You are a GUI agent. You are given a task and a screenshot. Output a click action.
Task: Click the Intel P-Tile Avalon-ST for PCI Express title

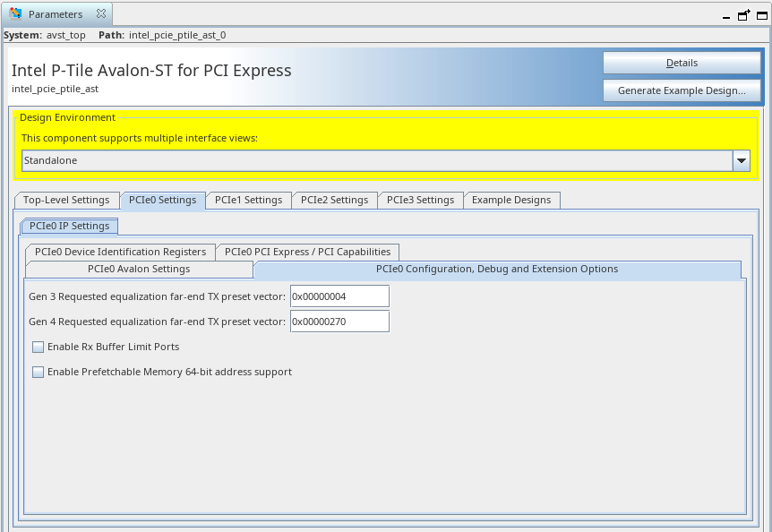coord(151,71)
